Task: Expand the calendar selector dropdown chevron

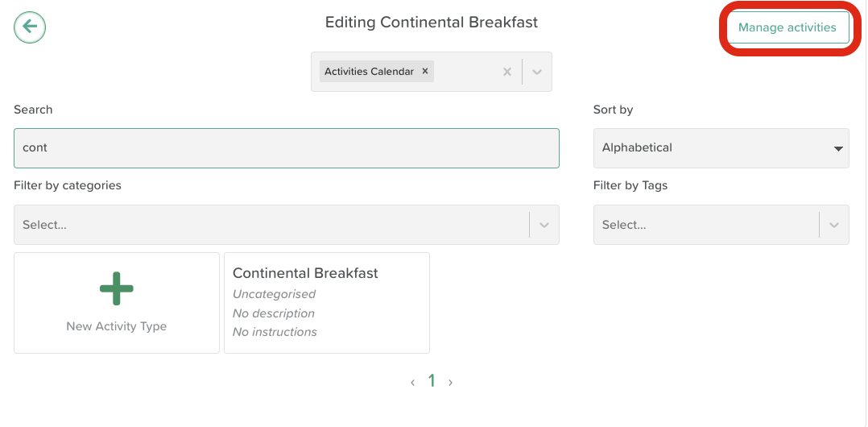Action: click(x=537, y=72)
